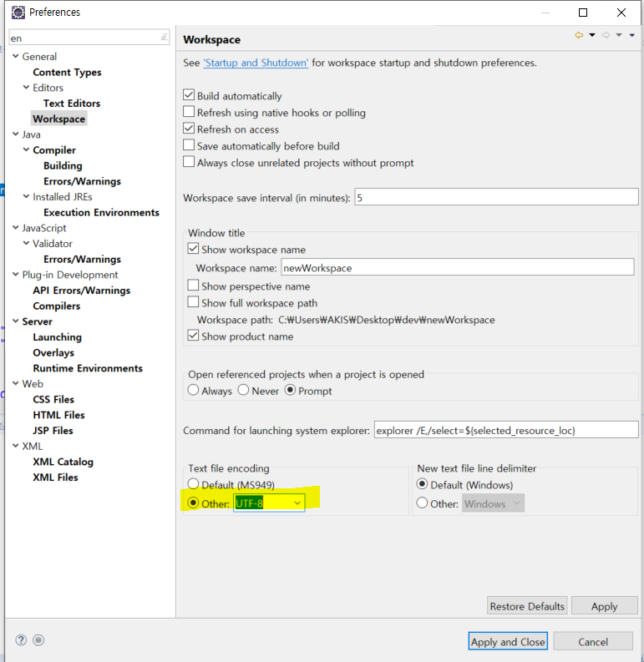Enable Show full workspace path checkbox
The width and height of the screenshot is (644, 662).
[193, 301]
